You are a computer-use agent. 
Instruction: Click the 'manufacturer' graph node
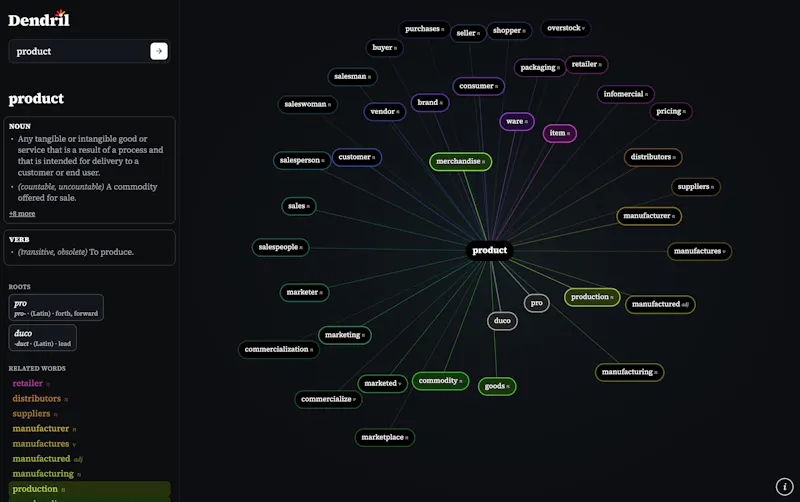(649, 216)
